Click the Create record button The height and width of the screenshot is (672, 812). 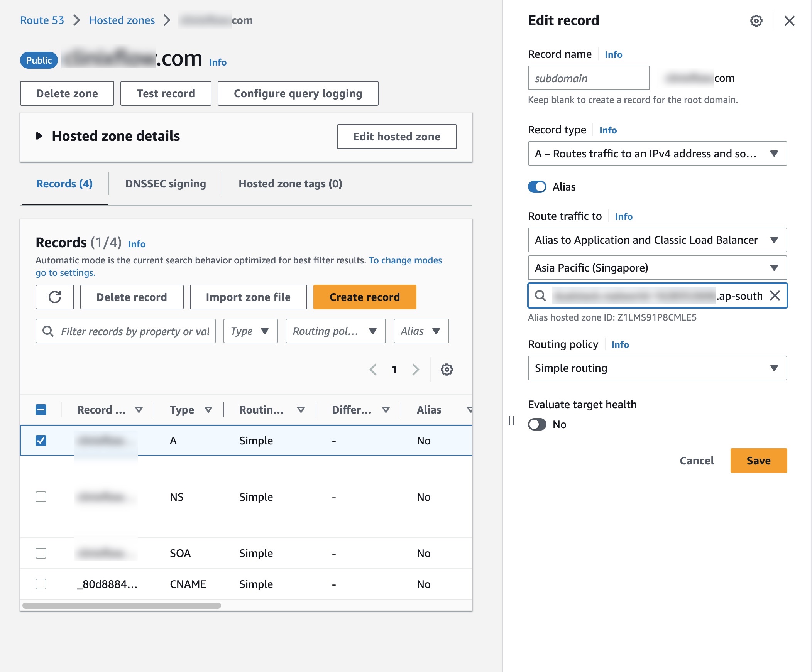(364, 297)
